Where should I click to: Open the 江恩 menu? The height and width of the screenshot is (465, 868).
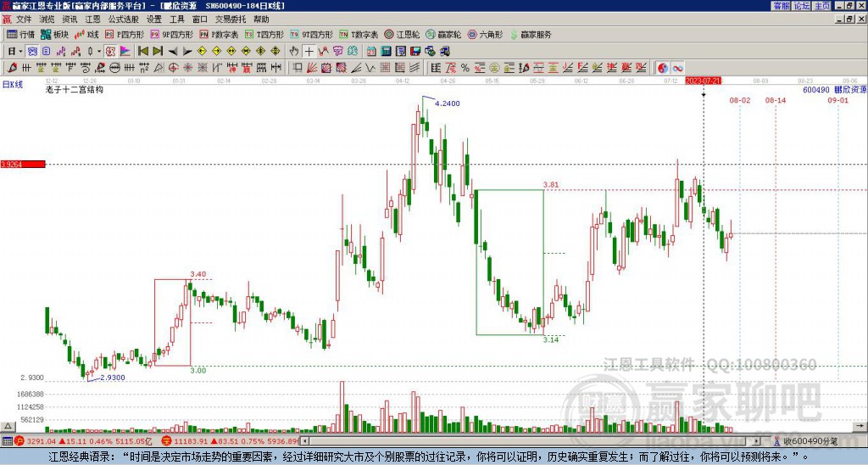(92, 20)
